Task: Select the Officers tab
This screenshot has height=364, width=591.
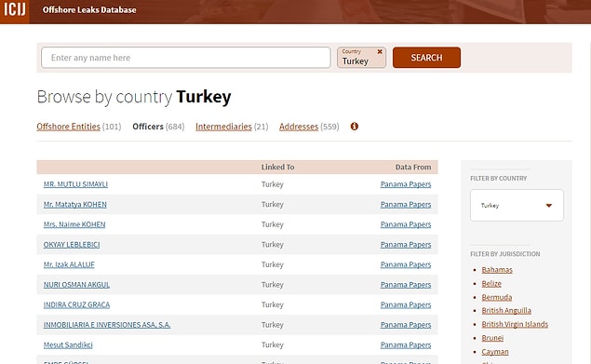Action: [x=148, y=127]
